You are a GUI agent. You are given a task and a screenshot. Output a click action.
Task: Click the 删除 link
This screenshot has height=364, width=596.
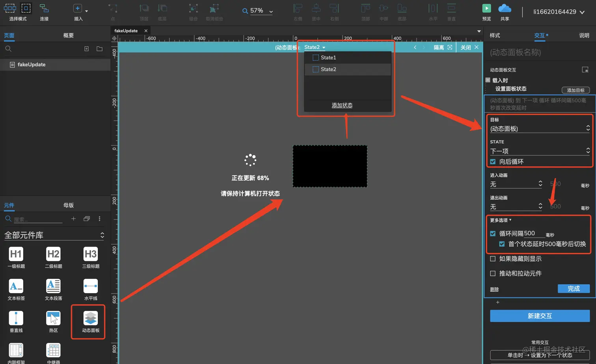(x=494, y=290)
